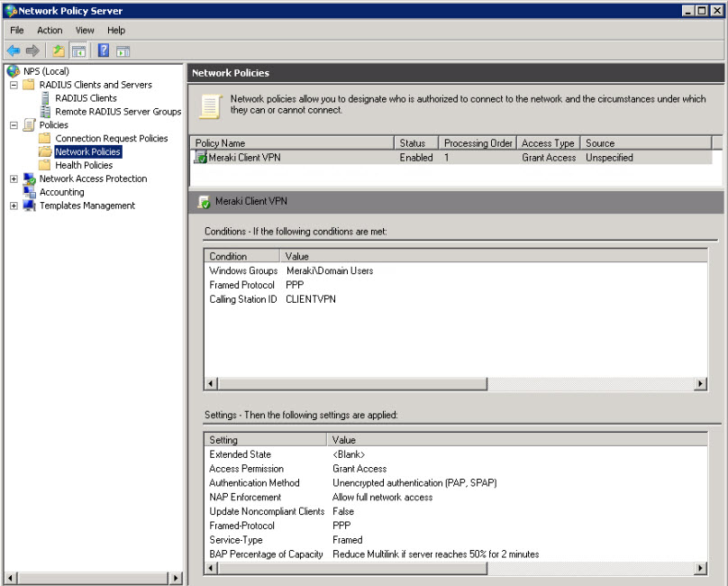Click the Framed Protocol condition row
The image size is (728, 586).
456,285
